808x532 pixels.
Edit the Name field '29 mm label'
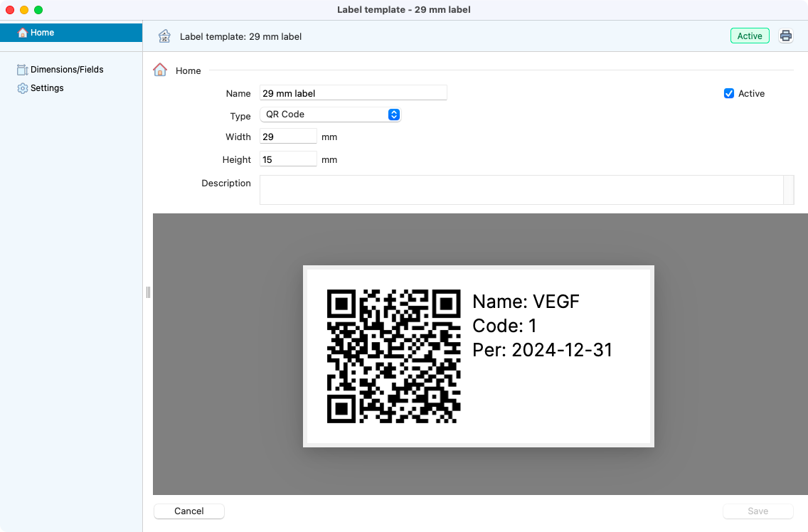coord(353,92)
